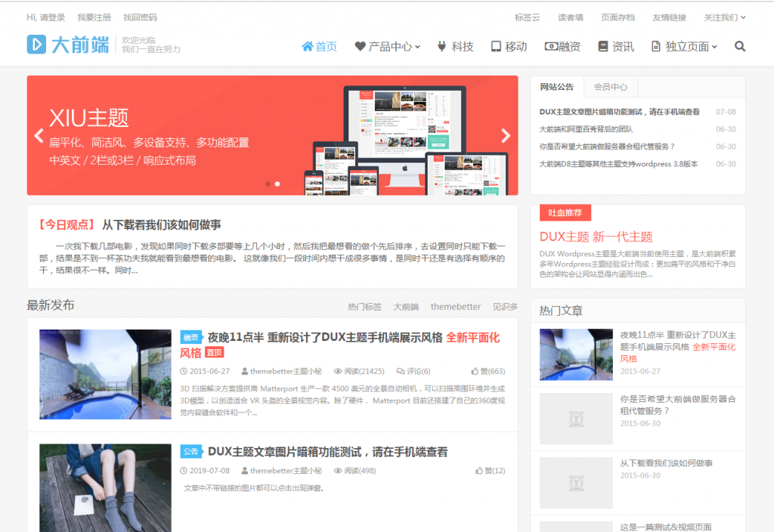Open the 评论(6) comments link
The height and width of the screenshot is (532, 774).
(x=413, y=371)
